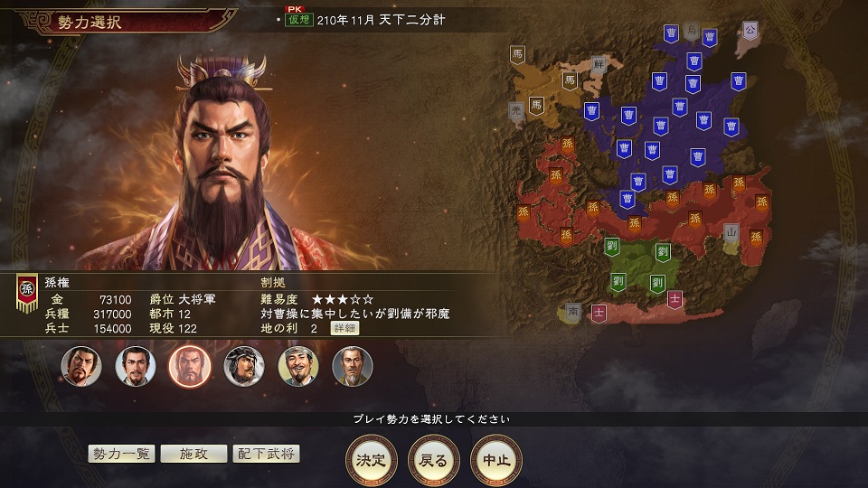Open the 勢力一覧 faction list
Image resolution: width=868 pixels, height=488 pixels.
tap(121, 454)
